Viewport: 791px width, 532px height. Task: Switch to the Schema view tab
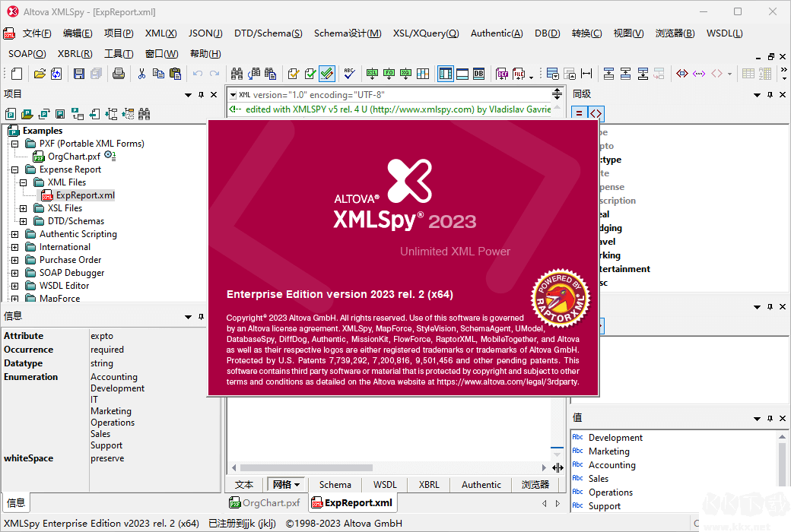(x=335, y=485)
